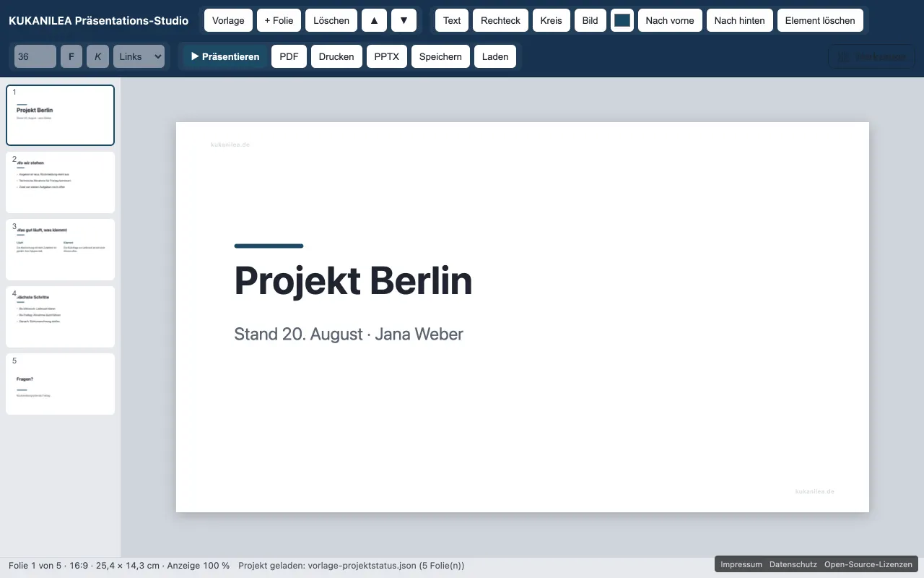
Task: Open the Open-Source-Lizenzen link
Action: [869, 565]
